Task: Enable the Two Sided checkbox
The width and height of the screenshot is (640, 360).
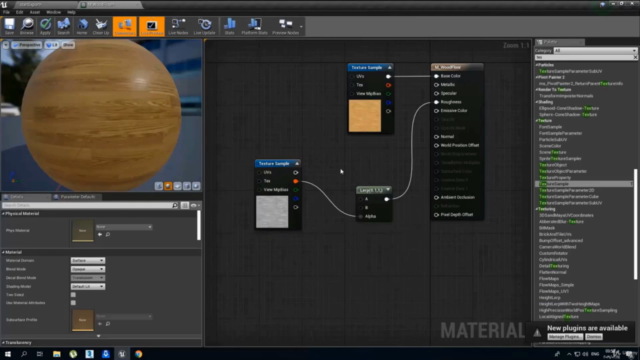Action: [73, 295]
